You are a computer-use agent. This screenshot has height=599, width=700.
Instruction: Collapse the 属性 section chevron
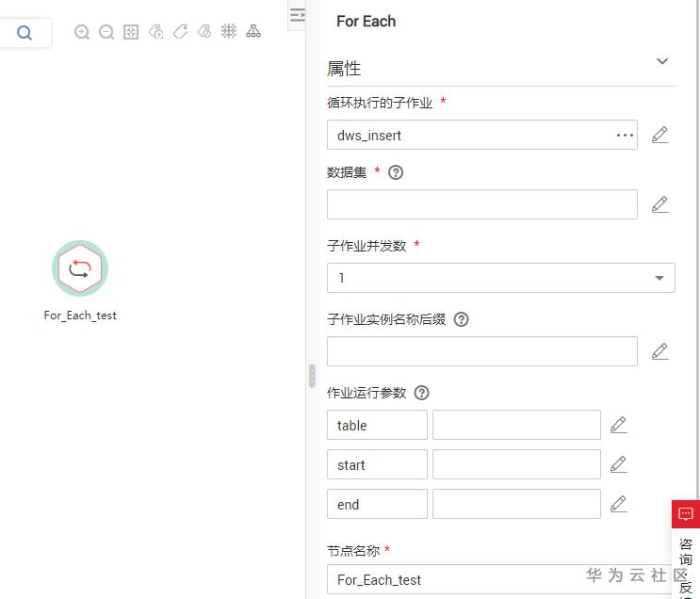(x=662, y=62)
